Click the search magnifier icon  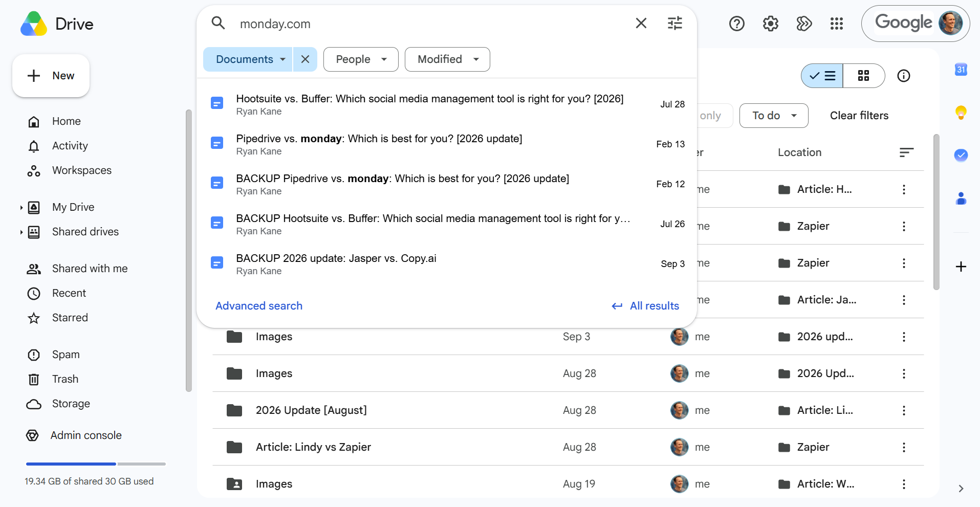(x=219, y=23)
